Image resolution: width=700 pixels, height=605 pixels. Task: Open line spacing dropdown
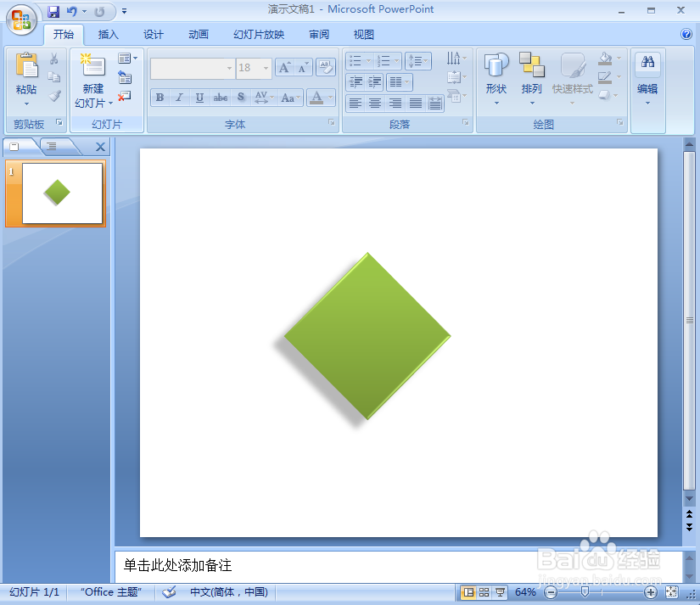click(x=418, y=61)
